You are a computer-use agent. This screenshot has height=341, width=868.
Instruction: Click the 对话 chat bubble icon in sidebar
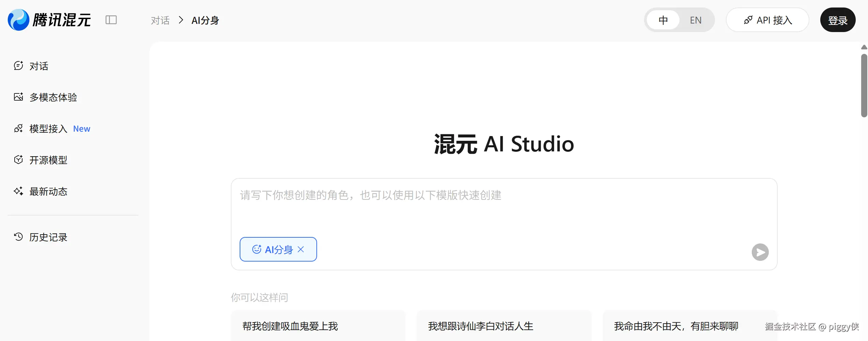tap(18, 65)
